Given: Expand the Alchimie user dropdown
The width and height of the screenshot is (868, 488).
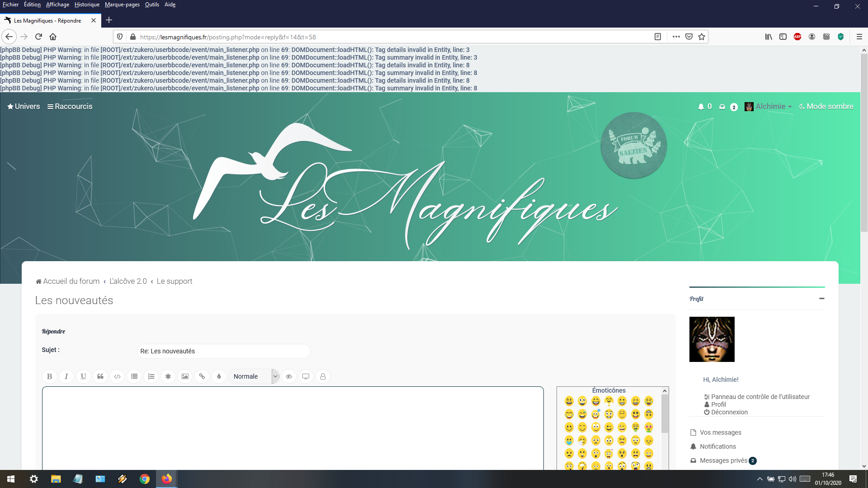Looking at the screenshot, I should click(x=768, y=107).
